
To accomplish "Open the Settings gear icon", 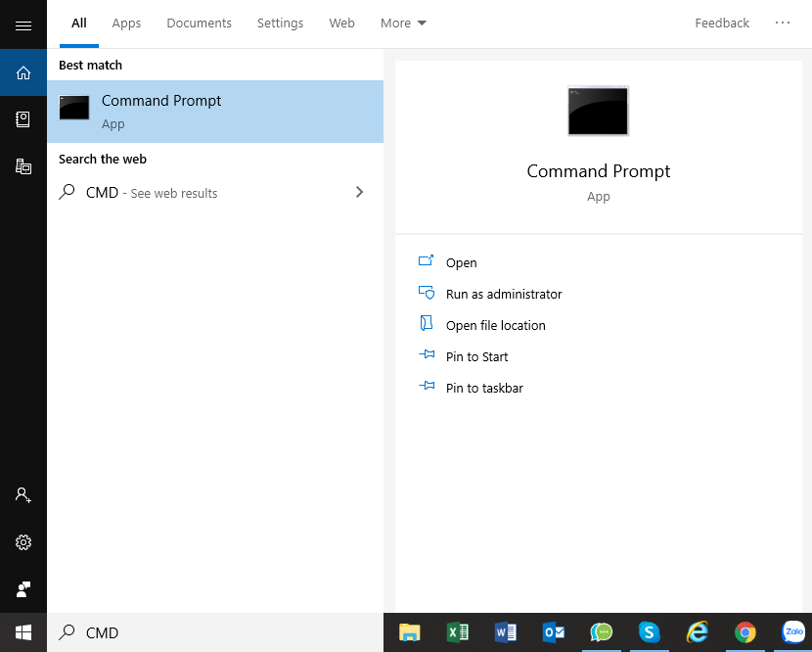I will 23,542.
